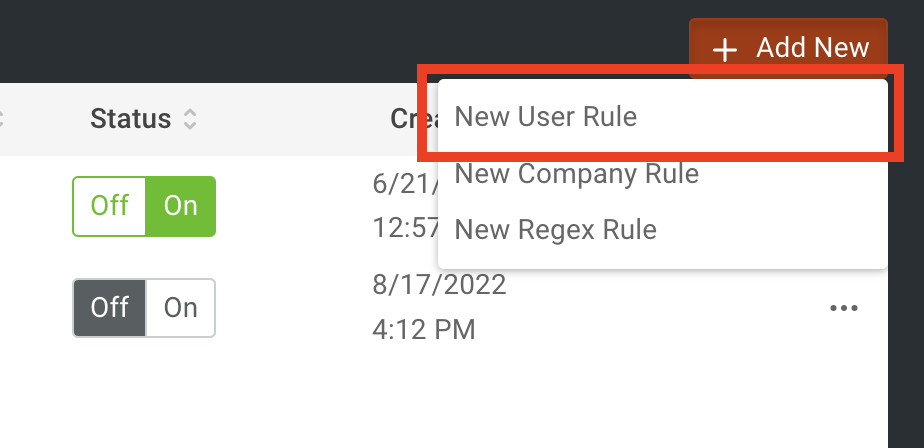
Task: Switch the green-outlined first rule toggle to Off
Action: tap(110, 206)
